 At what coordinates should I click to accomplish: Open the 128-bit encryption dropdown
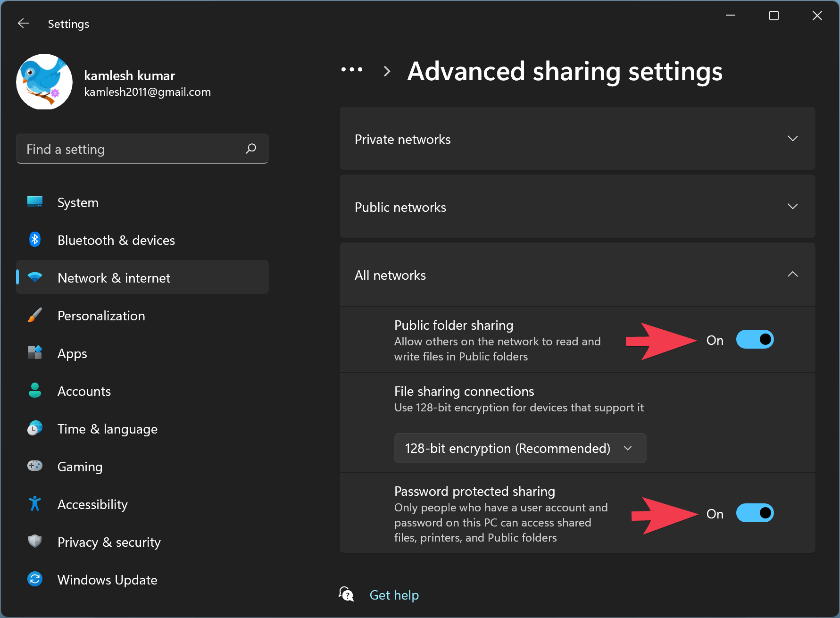pos(520,448)
